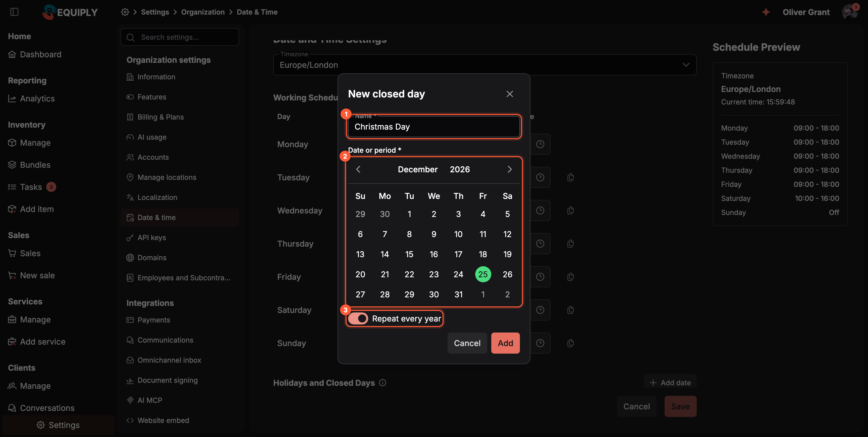Click Oliver Grant's profile avatar
The height and width of the screenshot is (437, 868).
tap(849, 12)
